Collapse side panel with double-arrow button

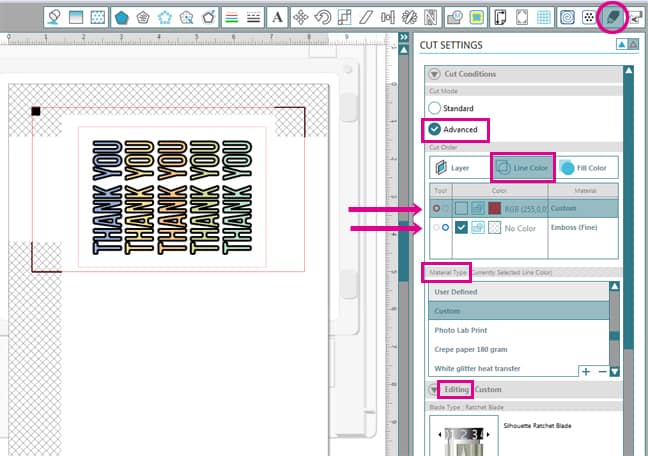coord(403,37)
